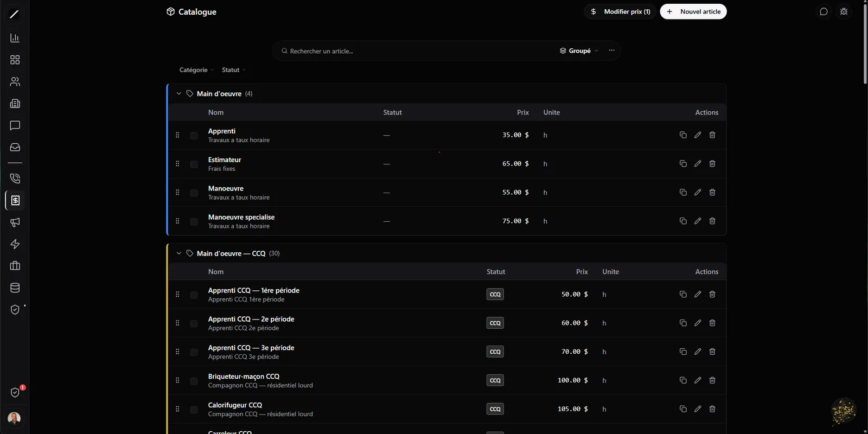Image resolution: width=868 pixels, height=434 pixels.
Task: Click the page vertical scrollbar
Action: (865, 43)
